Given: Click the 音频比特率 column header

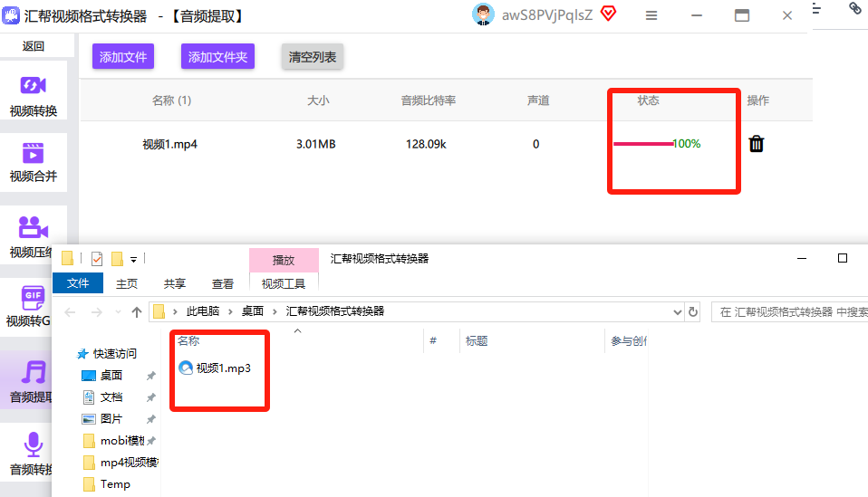Looking at the screenshot, I should coord(428,100).
